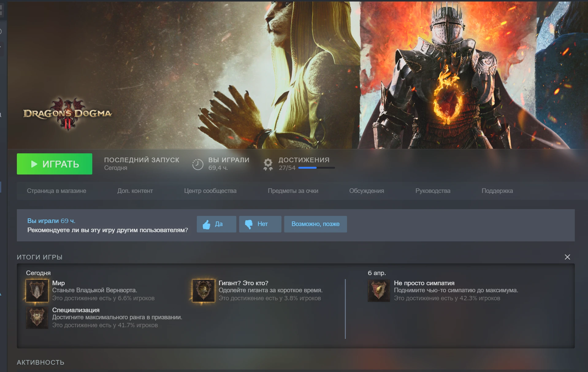Image resolution: width=588 pixels, height=372 pixels.
Task: Click the Вы играли 69 ч. link
Action: click(x=51, y=221)
